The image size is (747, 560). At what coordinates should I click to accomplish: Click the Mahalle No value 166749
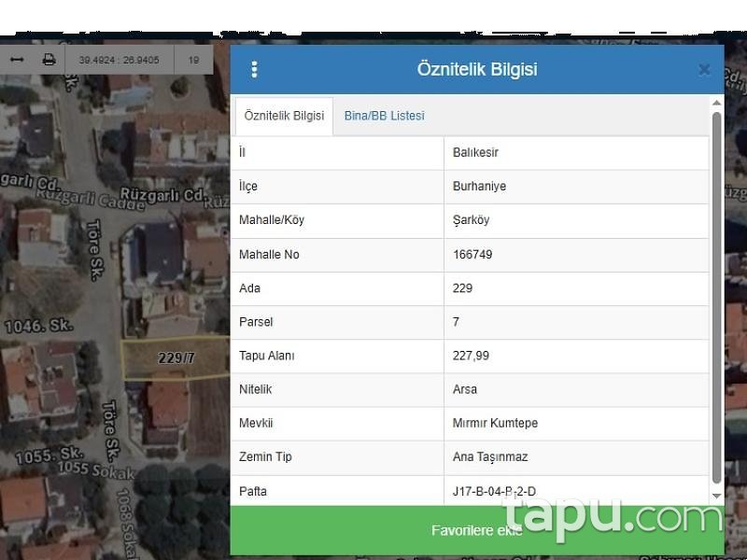pyautogui.click(x=472, y=254)
